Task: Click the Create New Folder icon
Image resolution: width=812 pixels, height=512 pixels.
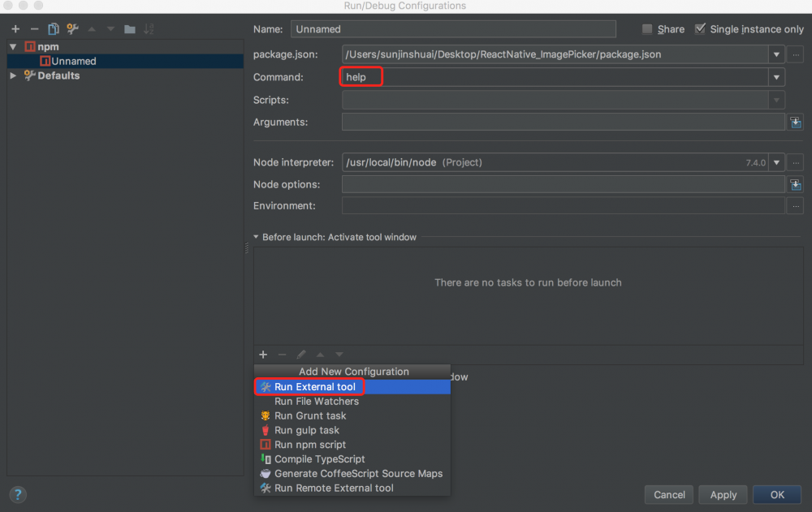Action: [130, 28]
